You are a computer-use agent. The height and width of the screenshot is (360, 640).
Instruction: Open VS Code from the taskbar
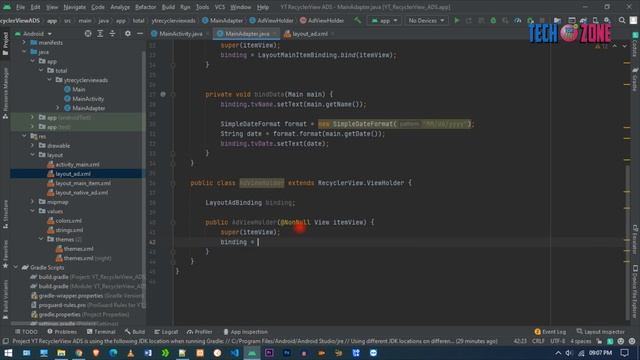pos(235,353)
